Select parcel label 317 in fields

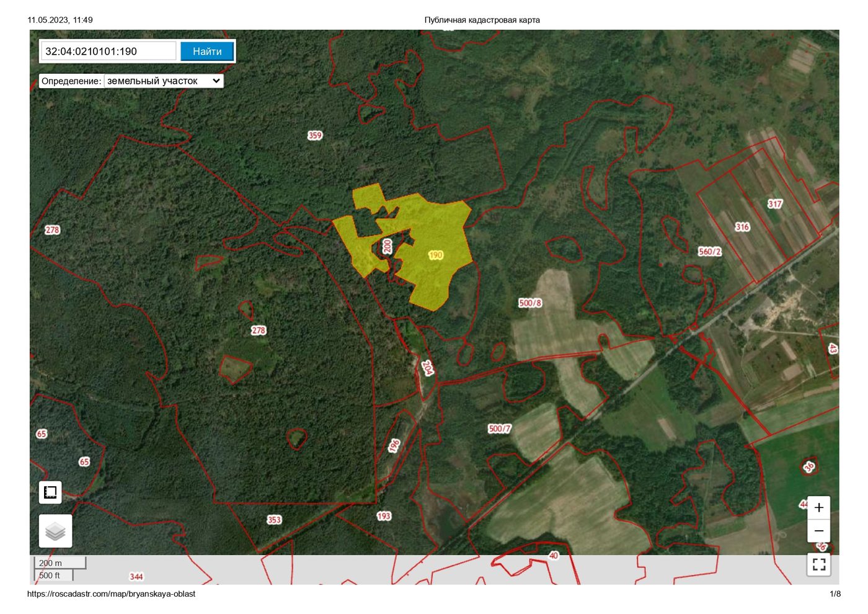(775, 203)
